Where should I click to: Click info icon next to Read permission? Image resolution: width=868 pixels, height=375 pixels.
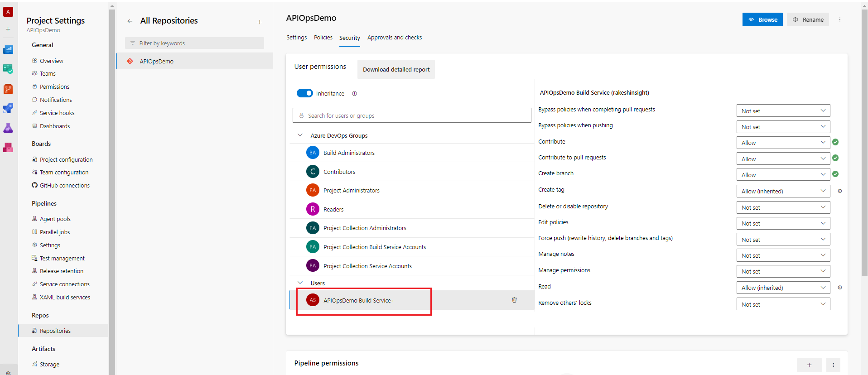coord(840,288)
